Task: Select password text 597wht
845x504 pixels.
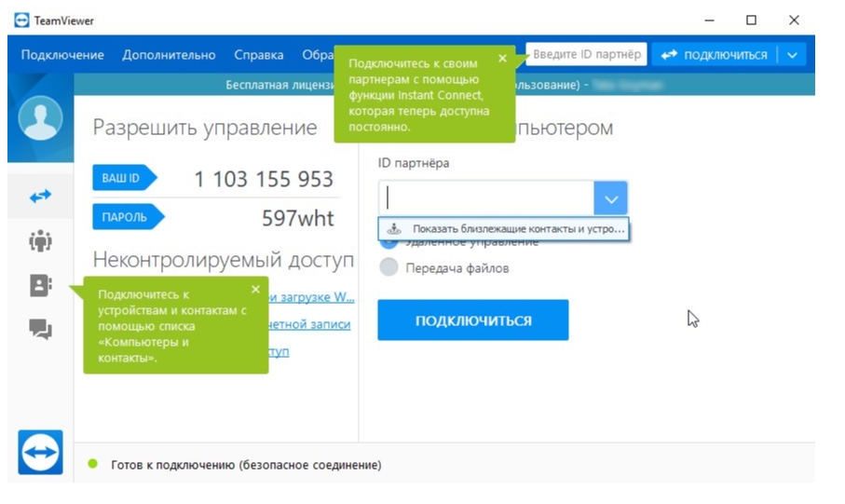Action: [298, 218]
